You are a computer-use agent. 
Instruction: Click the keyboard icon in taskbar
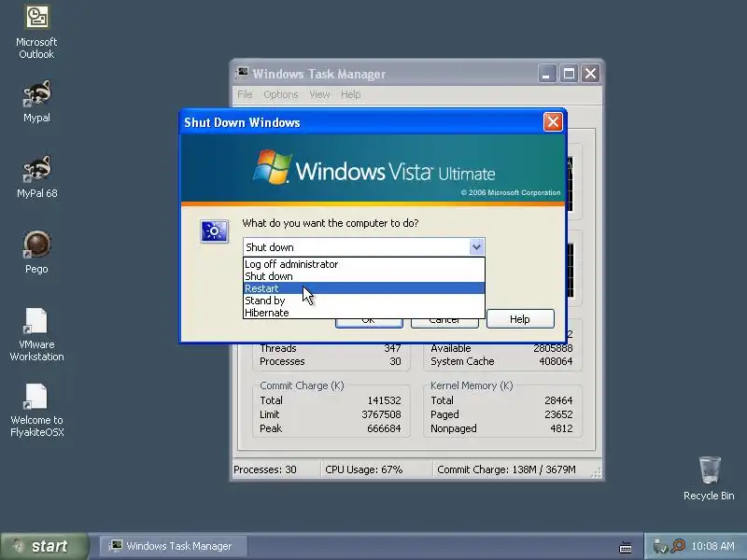pyautogui.click(x=626, y=547)
